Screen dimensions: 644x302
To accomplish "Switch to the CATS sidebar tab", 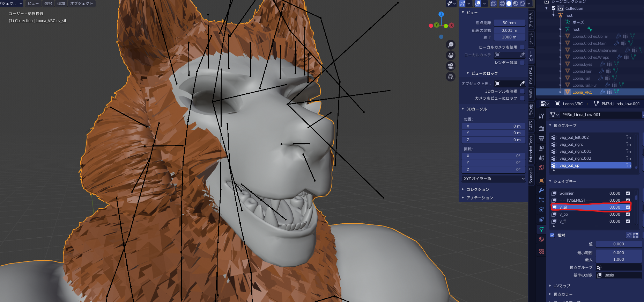I will (531, 125).
